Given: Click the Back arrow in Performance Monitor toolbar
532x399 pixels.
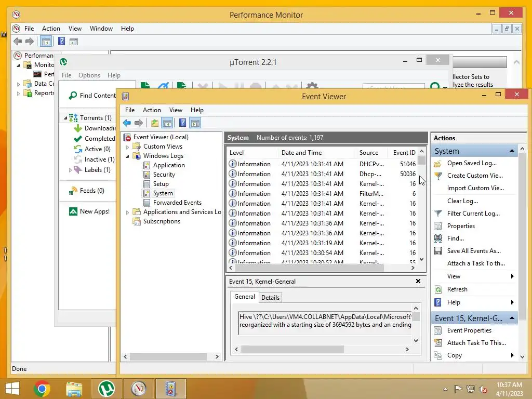Looking at the screenshot, I should 18,42.
